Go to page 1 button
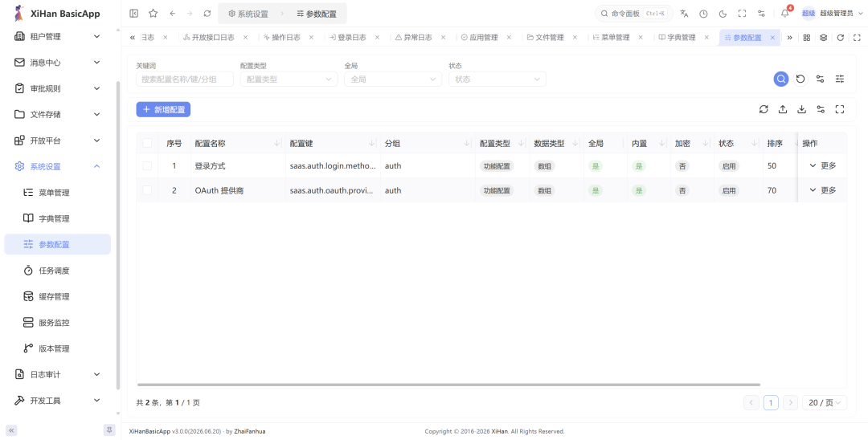The height and width of the screenshot is (440, 868). [x=771, y=403]
